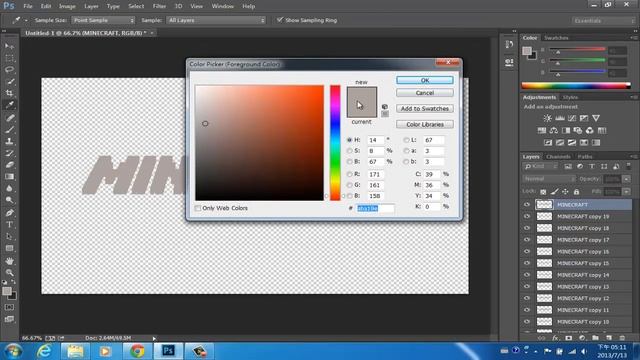Open the layer Kind filter dropdown

coord(541,167)
